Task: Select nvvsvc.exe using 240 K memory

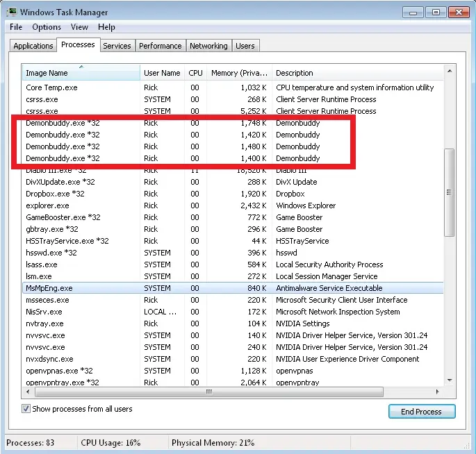Action: tap(233, 347)
